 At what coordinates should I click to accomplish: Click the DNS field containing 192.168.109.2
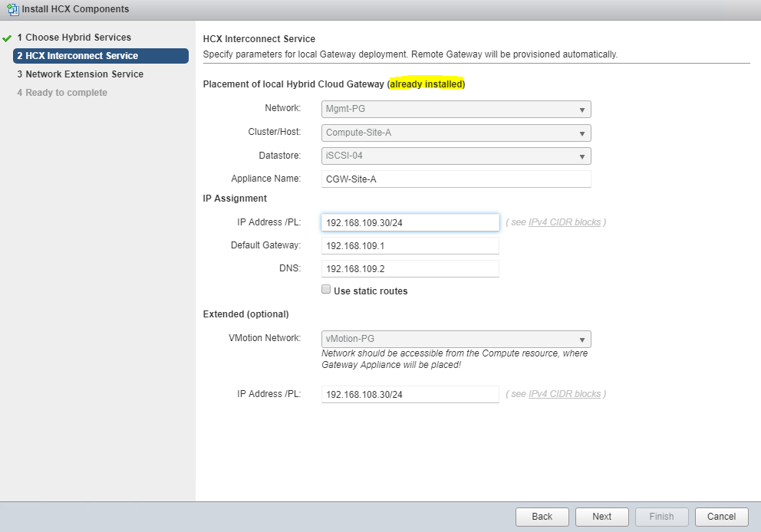point(410,269)
